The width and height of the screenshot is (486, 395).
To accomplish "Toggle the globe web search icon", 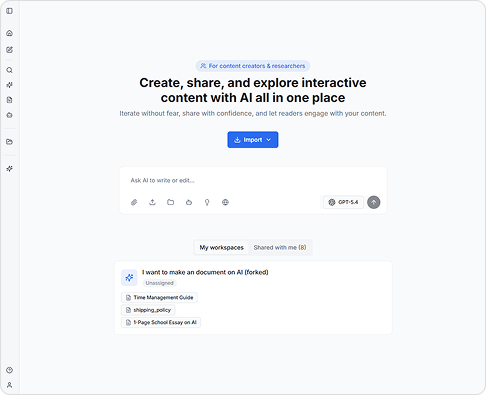I will (x=225, y=202).
